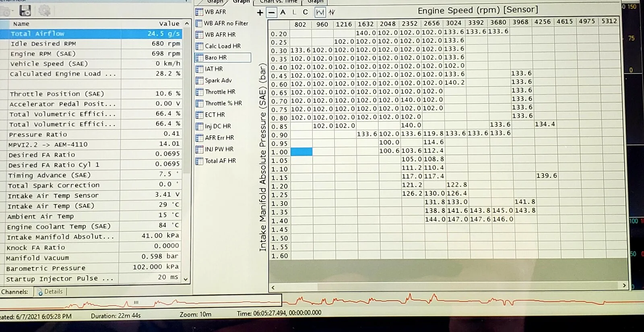The width and height of the screenshot is (644, 332).
Task: Click the table icon beside ECT HR
Action: coord(200,115)
